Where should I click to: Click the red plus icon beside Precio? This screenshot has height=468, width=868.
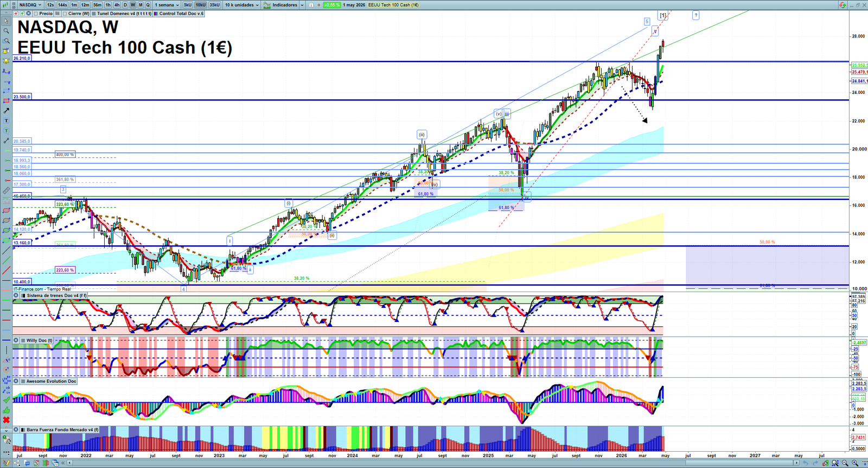16,14
